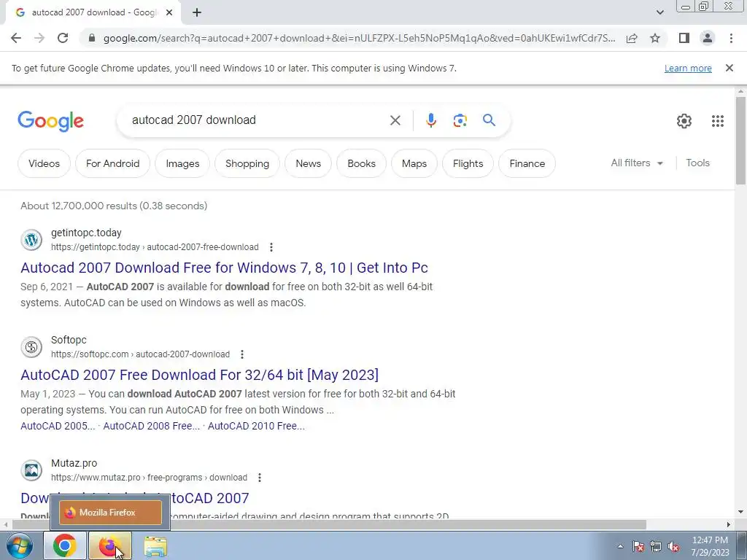Screen dimensions: 747x560
Task: Open Windows Explorer from taskbar
Action: coord(155,546)
